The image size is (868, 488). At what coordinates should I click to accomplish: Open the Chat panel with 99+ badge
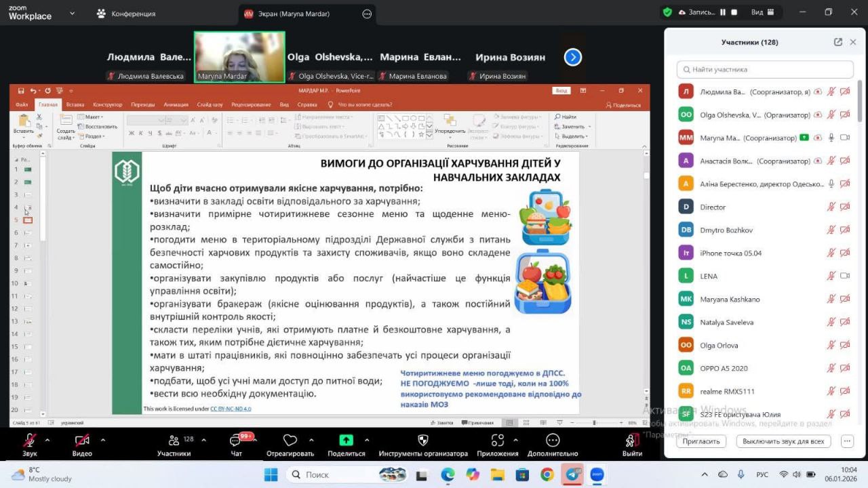pos(235,441)
